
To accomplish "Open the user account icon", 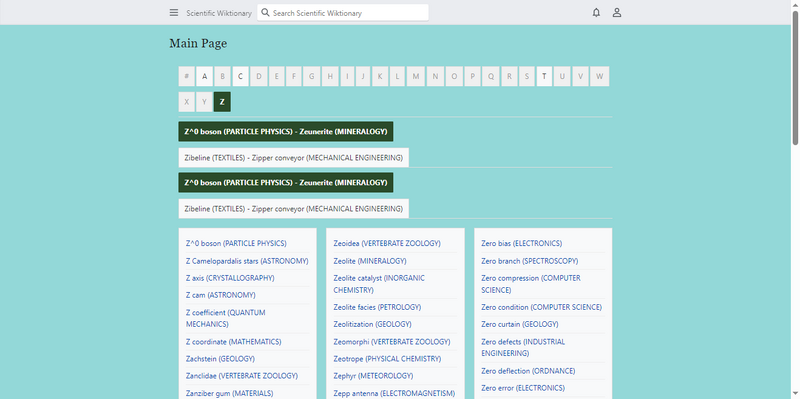I will tap(617, 13).
